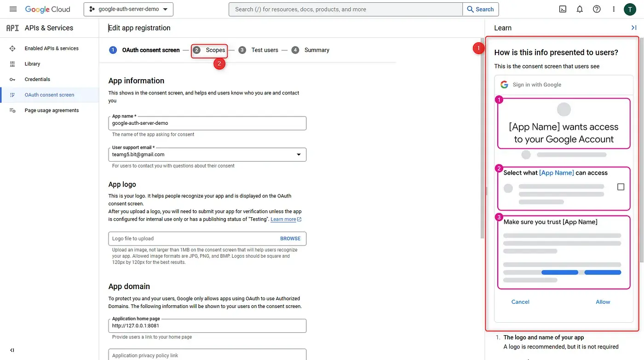This screenshot has width=644, height=360.
Task: Click the step 3 circle for Test users
Action: point(242,50)
